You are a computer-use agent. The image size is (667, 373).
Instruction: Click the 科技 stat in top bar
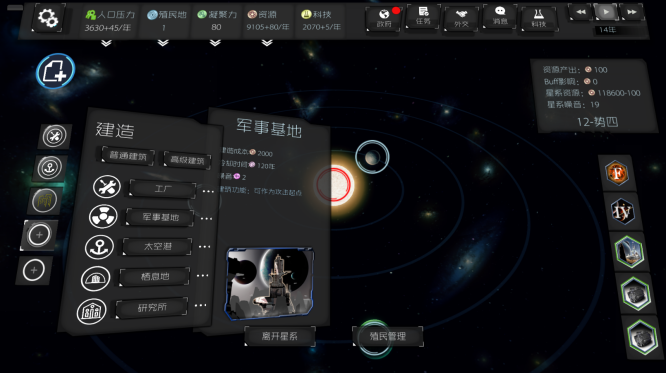(321, 21)
